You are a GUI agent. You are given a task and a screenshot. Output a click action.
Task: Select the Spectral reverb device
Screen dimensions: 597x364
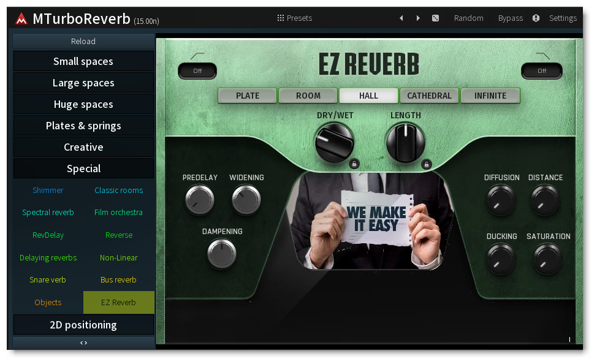48,213
